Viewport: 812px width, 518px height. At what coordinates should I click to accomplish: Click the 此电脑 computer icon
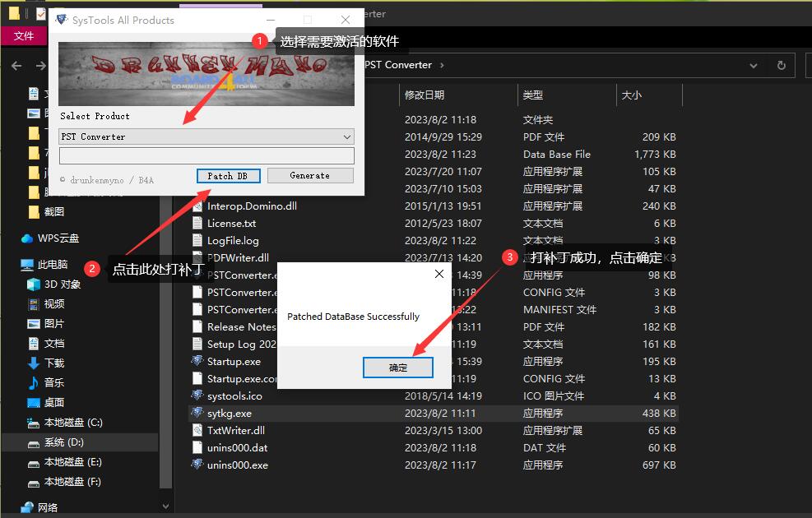click(27, 265)
